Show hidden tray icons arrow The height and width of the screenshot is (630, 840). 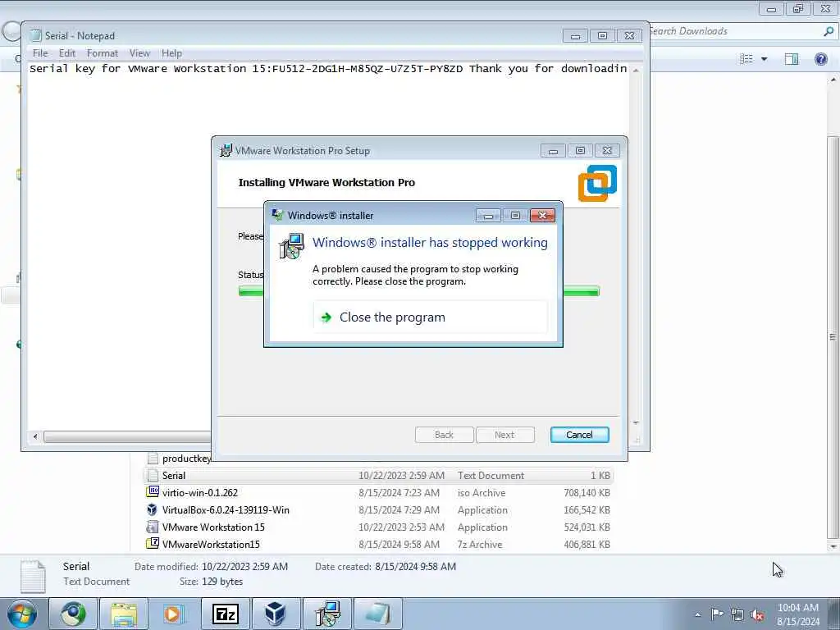pyautogui.click(x=697, y=615)
